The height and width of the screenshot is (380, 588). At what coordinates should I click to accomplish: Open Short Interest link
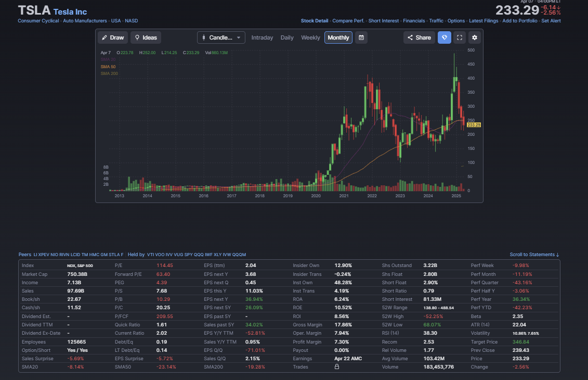383,21
